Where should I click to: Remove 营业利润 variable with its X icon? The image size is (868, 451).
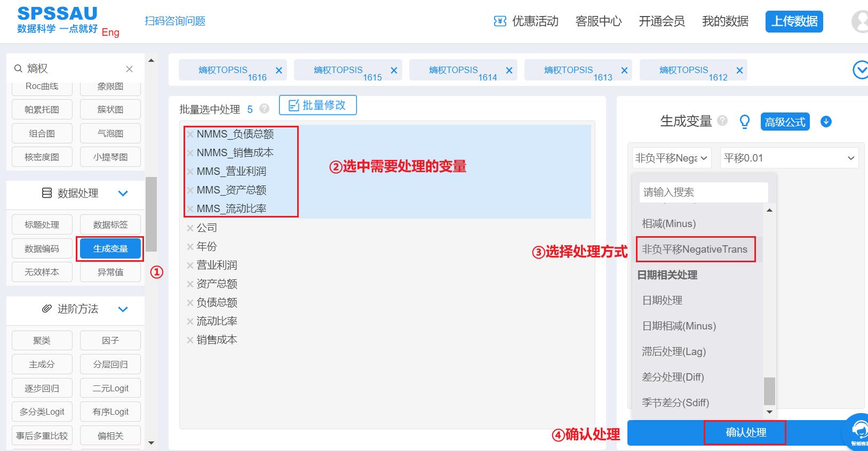coord(190,265)
